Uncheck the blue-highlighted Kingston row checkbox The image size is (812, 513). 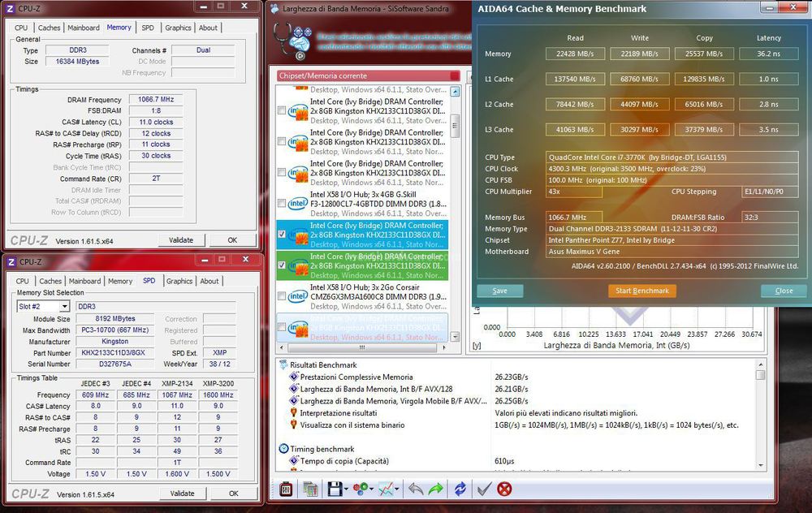click(282, 234)
